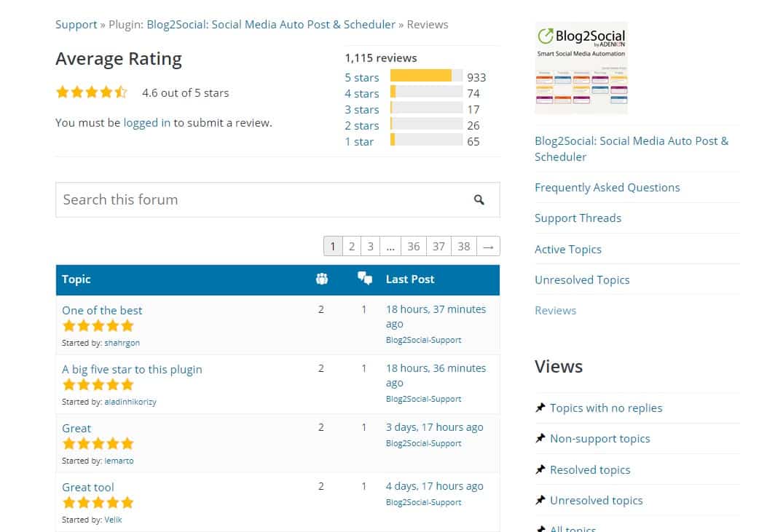Screen dimensions: 767x532
Task: Open "Reviews" in the sidebar navigation
Action: pos(555,310)
